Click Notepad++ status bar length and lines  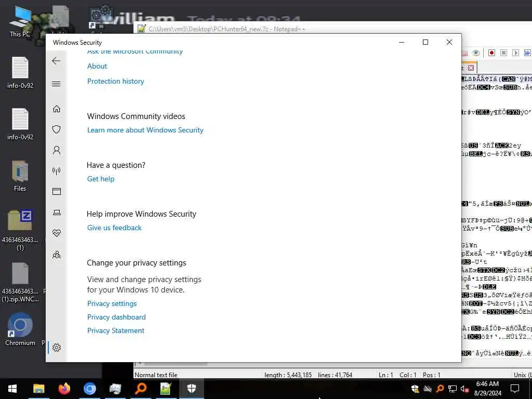[x=308, y=375]
